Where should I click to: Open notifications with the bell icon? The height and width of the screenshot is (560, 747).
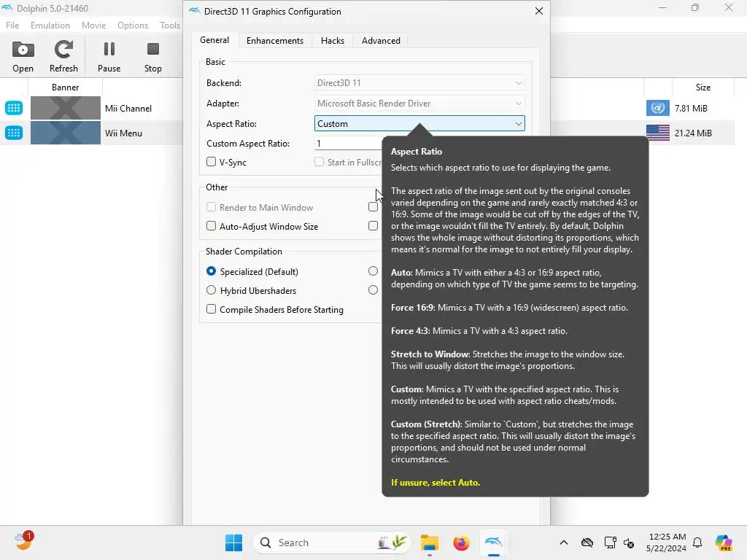[x=697, y=542]
